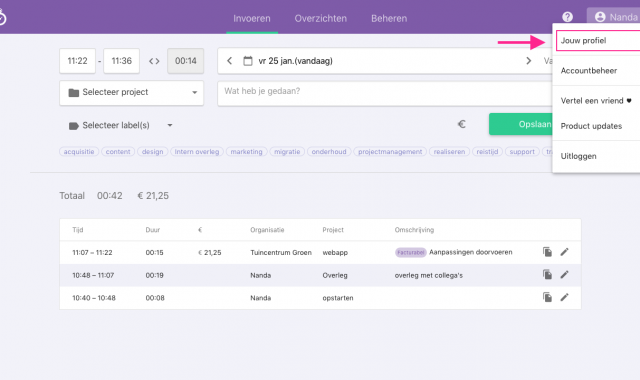
Task: Click the start time field 11:22
Action: point(78,61)
